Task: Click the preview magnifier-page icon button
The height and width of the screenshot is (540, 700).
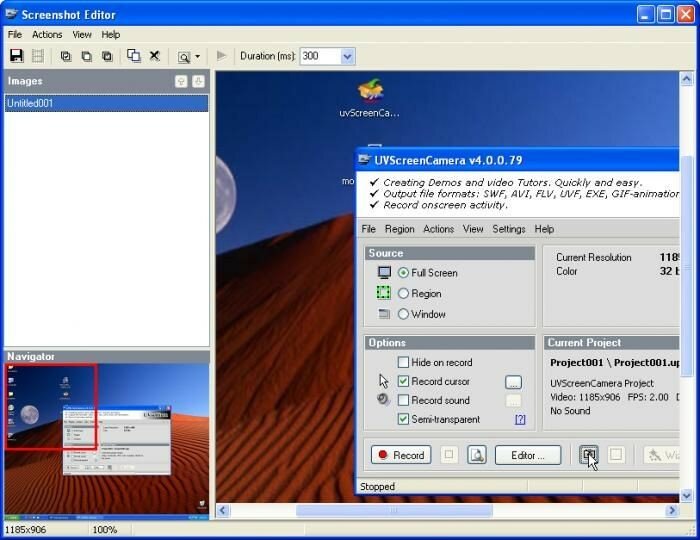Action: (x=477, y=455)
